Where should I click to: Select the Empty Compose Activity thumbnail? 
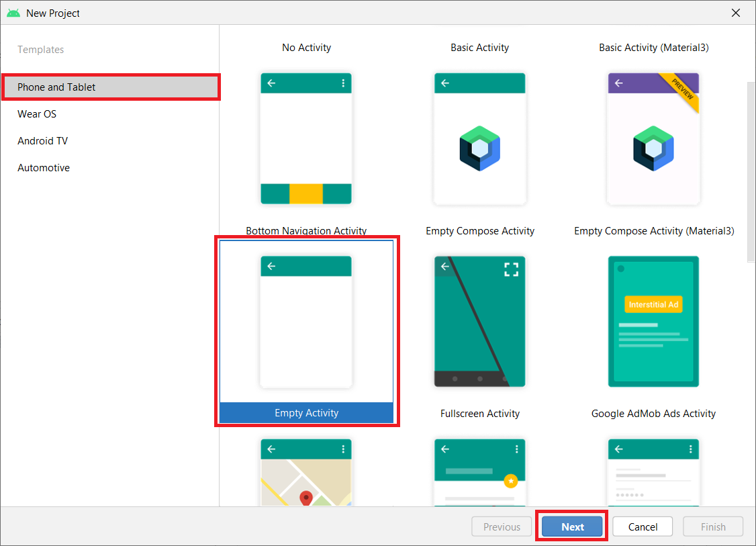point(480,138)
